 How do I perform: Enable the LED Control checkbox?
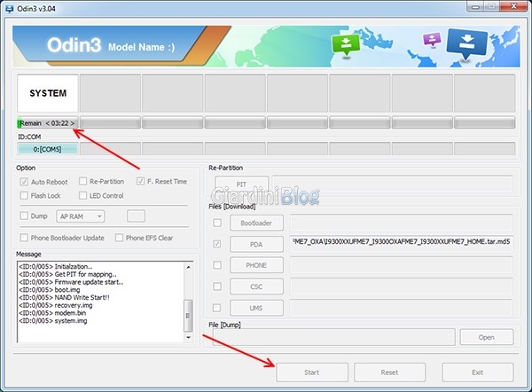click(82, 195)
